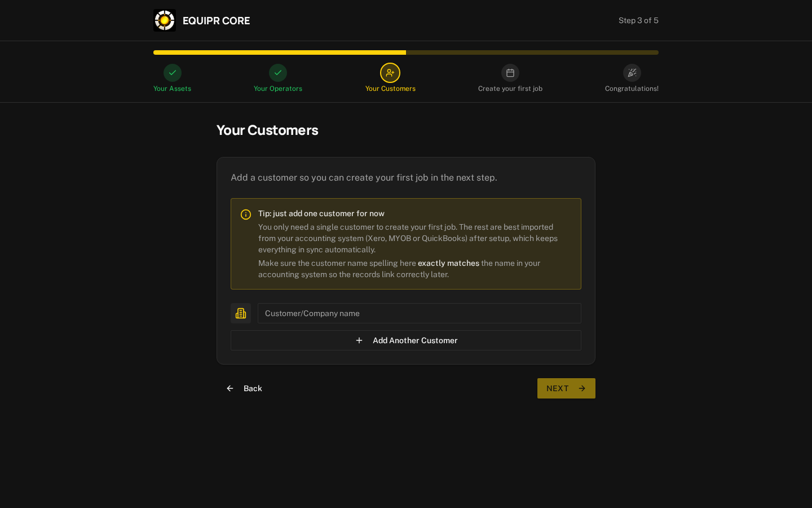This screenshot has height=508, width=812.
Task: Click the calendar icon for first job step
Action: coord(510,73)
